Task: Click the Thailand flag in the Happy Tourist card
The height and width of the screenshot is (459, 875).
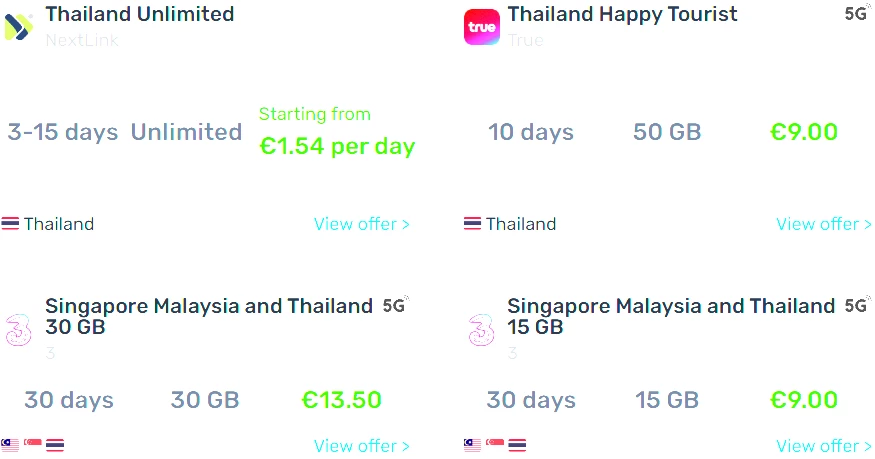Action: point(472,224)
